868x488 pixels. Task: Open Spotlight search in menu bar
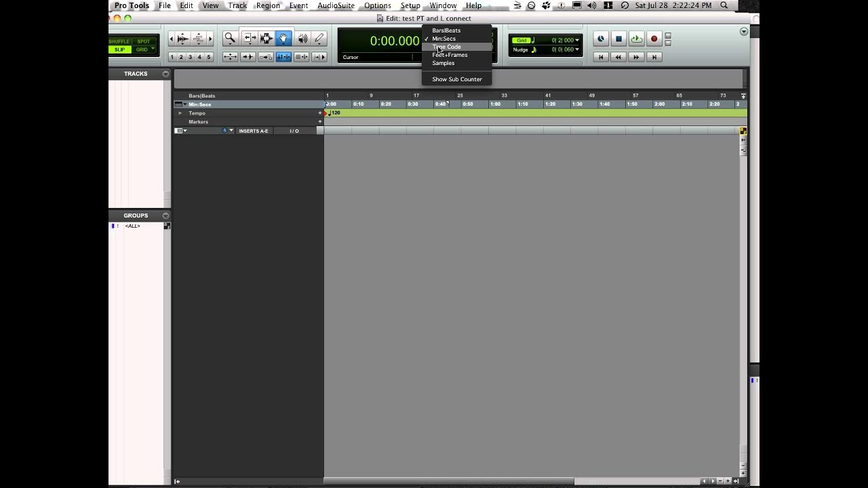tap(724, 5)
